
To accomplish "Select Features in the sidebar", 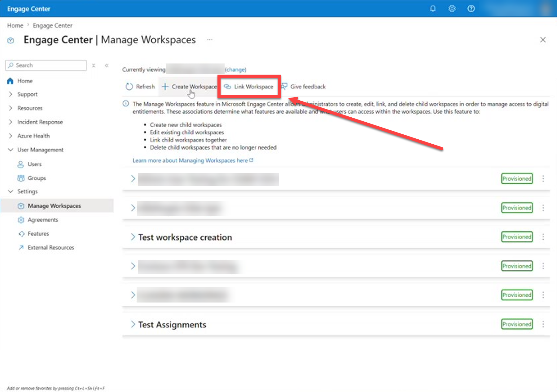I will point(38,234).
